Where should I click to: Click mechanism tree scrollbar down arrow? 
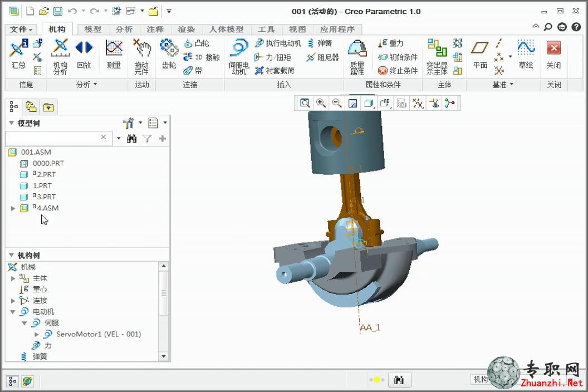[164, 356]
